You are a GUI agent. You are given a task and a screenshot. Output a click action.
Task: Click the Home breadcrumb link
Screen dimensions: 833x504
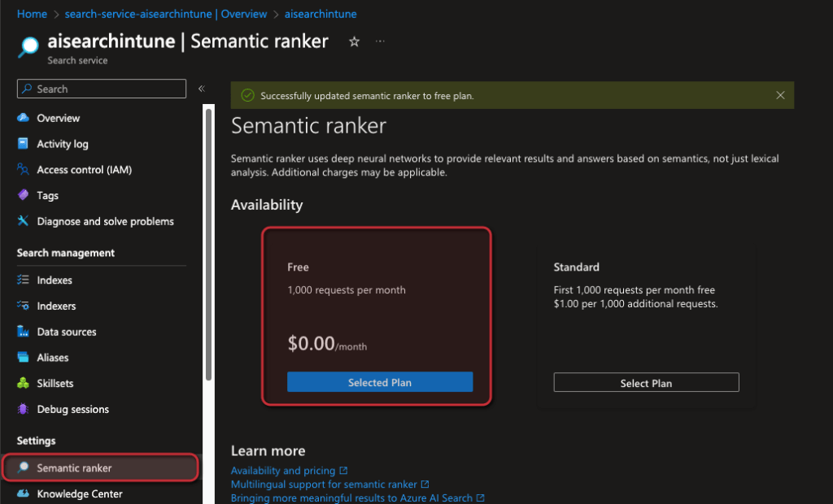(32, 14)
